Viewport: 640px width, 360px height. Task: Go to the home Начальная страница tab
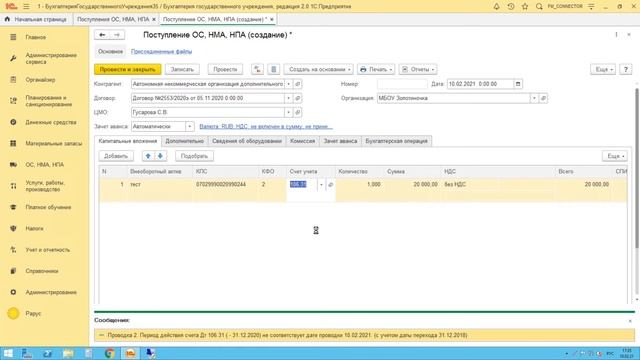point(36,19)
